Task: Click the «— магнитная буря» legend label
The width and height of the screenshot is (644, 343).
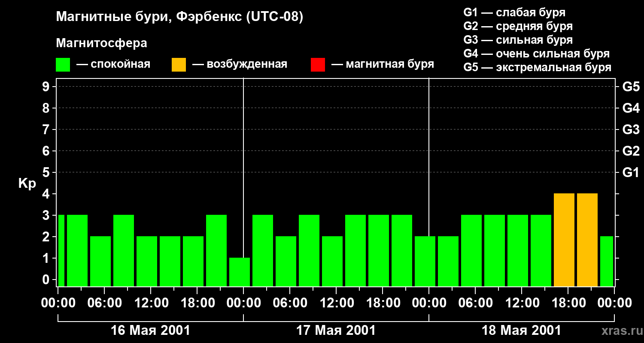Action: pos(383,64)
